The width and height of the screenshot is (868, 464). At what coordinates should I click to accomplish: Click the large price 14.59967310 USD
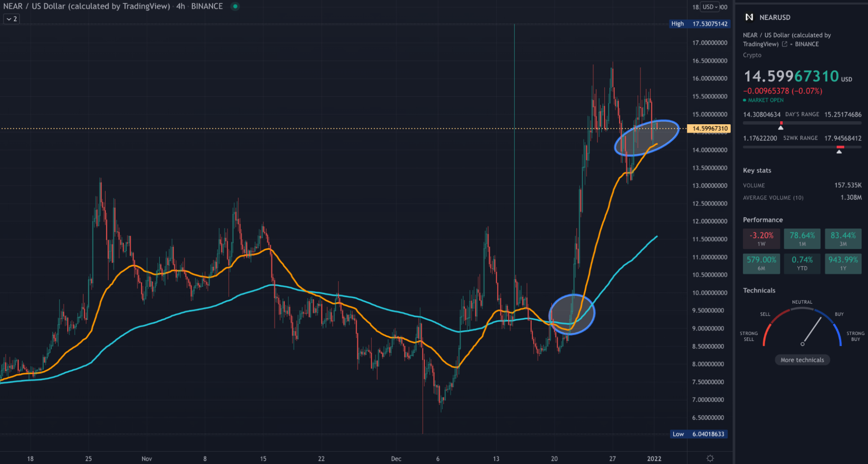click(x=798, y=76)
